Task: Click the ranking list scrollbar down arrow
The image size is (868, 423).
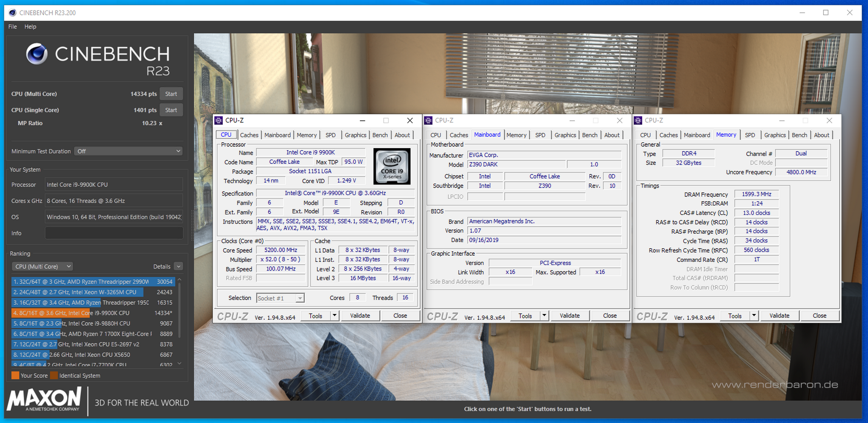Action: click(x=179, y=364)
